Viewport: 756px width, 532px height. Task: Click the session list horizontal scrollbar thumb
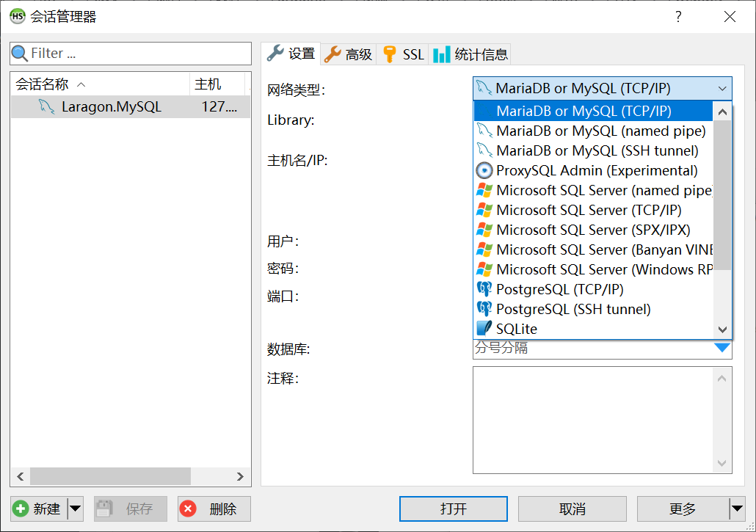pos(110,476)
